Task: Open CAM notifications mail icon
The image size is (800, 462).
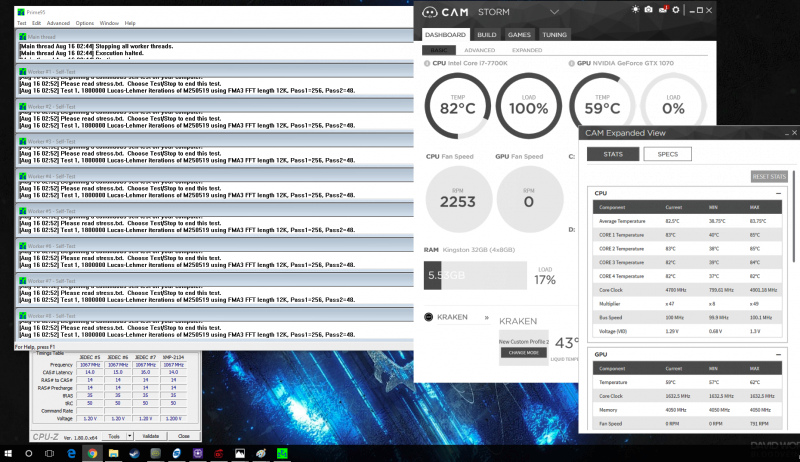Action: [x=662, y=10]
